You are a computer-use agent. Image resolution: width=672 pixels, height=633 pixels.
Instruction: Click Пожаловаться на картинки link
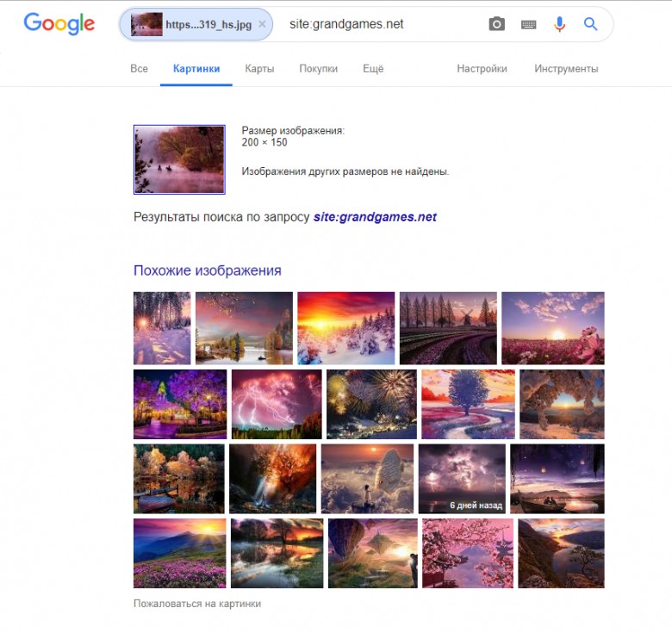[197, 604]
